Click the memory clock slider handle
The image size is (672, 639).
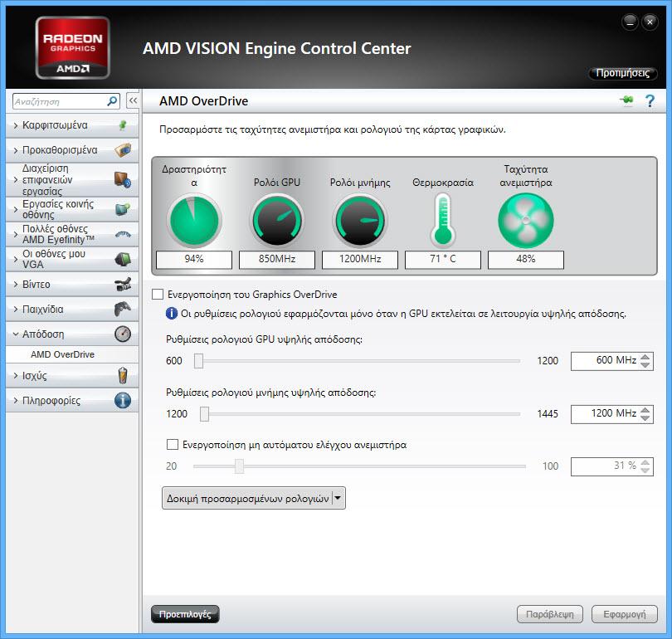(x=204, y=414)
